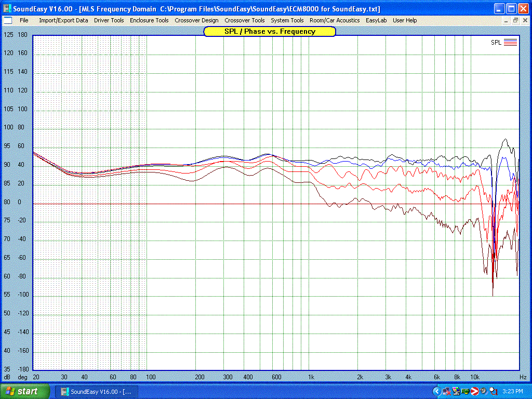Click the red striped circle tray icon
Image resolution: width=532 pixels, height=399 pixels.
pos(474,392)
